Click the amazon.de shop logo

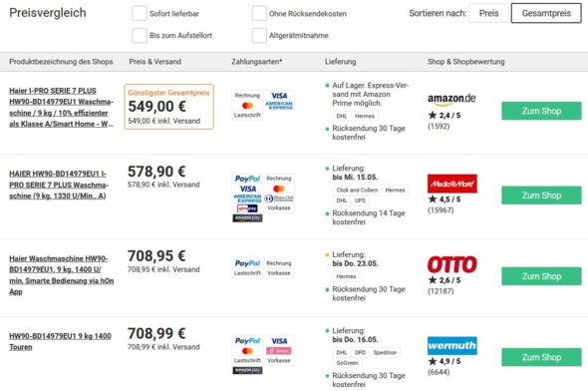(x=451, y=99)
